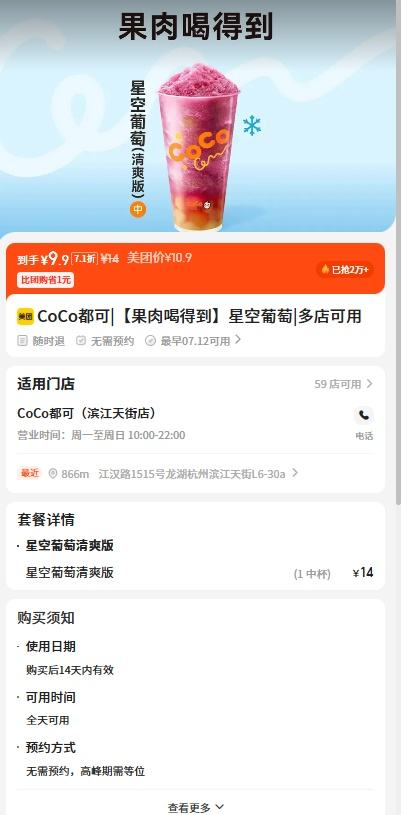The width and height of the screenshot is (407, 815).
Task: Click the 最近 nearest store tag
Action: pyautogui.click(x=30, y=473)
